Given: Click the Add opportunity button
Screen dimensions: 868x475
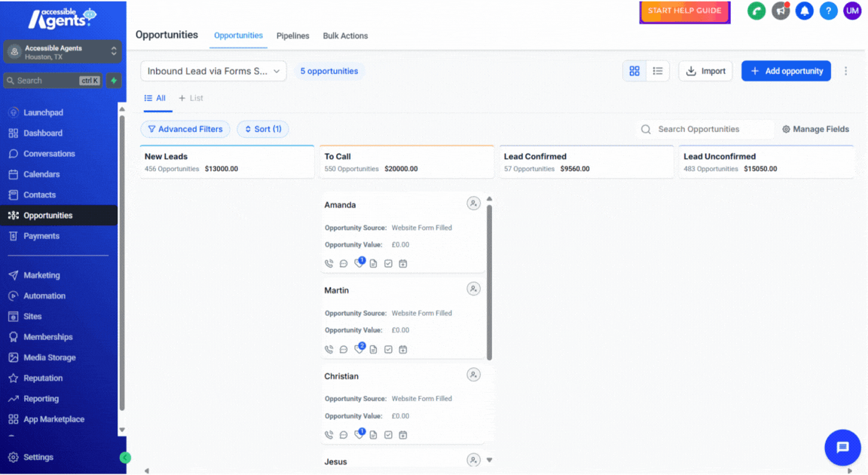Looking at the screenshot, I should pos(786,71).
